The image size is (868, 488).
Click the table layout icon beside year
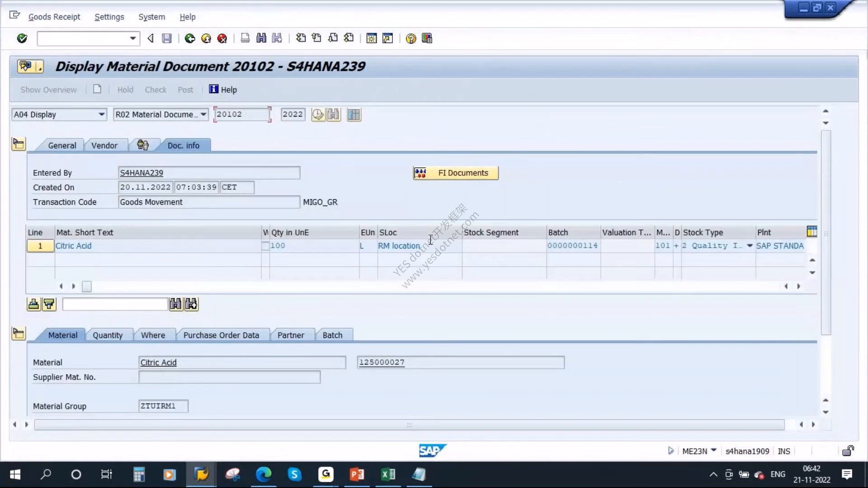click(354, 115)
